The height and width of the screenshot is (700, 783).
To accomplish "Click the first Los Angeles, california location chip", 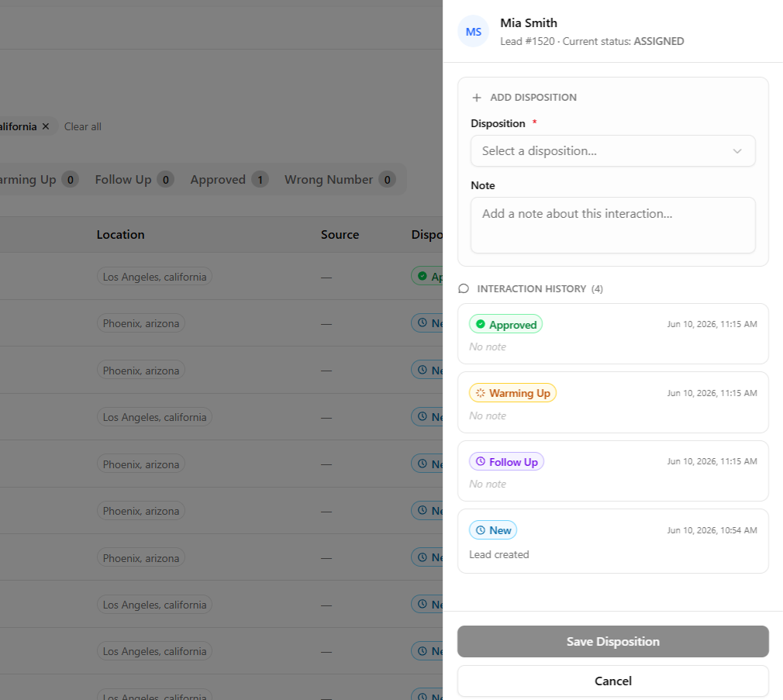I will (x=154, y=277).
